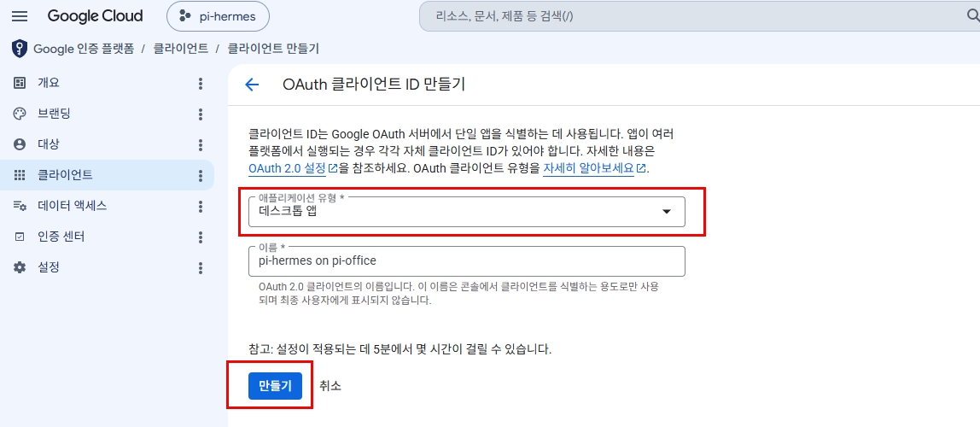Viewport: 980px width, 427px height.
Task: Click the OAuth 클라이언트 ID 만들기 heading
Action: point(374,85)
